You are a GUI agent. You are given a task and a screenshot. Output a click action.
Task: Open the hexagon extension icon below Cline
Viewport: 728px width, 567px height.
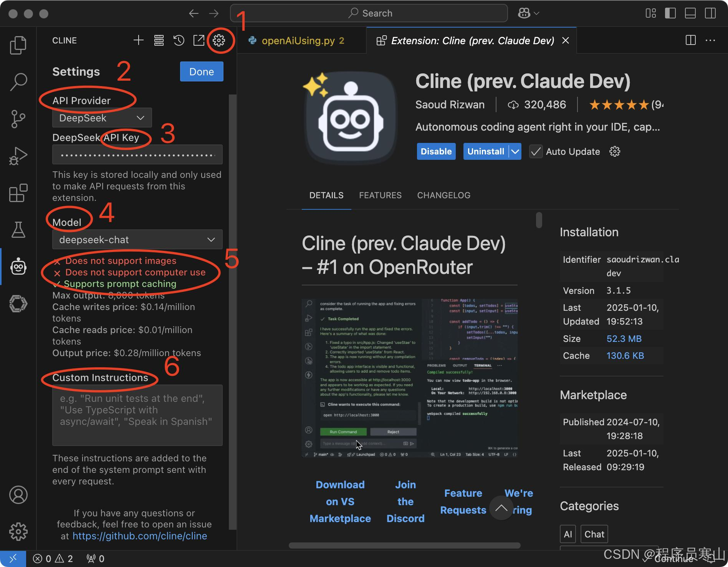pos(18,303)
